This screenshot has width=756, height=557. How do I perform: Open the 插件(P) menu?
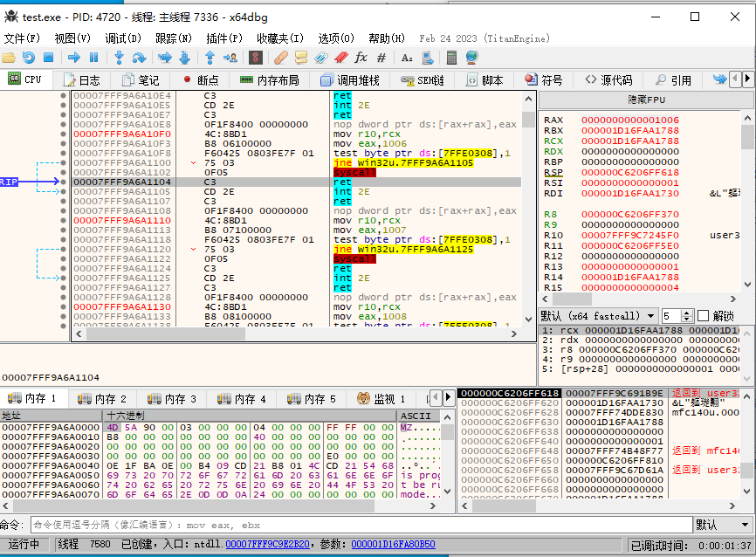[224, 38]
